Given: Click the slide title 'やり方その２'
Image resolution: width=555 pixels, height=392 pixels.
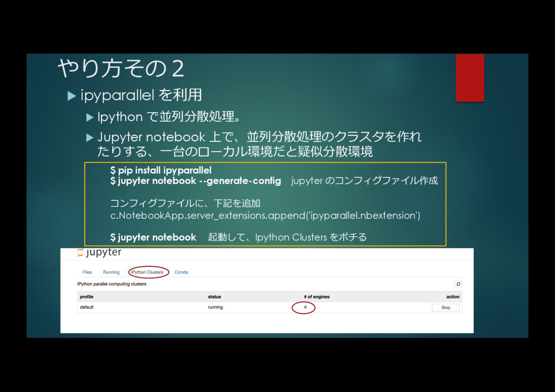Looking at the screenshot, I should (x=121, y=68).
